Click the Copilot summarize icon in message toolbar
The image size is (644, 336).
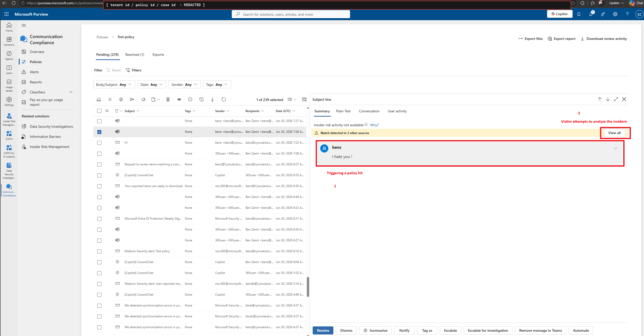pos(121,99)
